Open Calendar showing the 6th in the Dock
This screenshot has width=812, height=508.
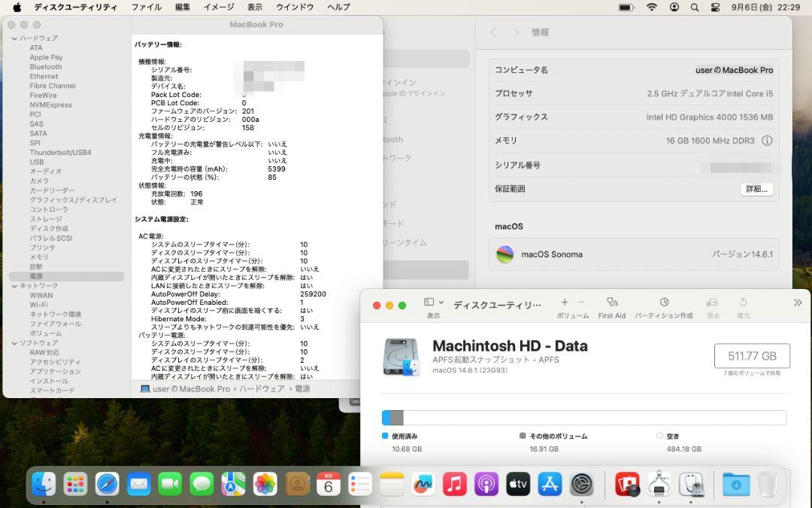point(329,485)
